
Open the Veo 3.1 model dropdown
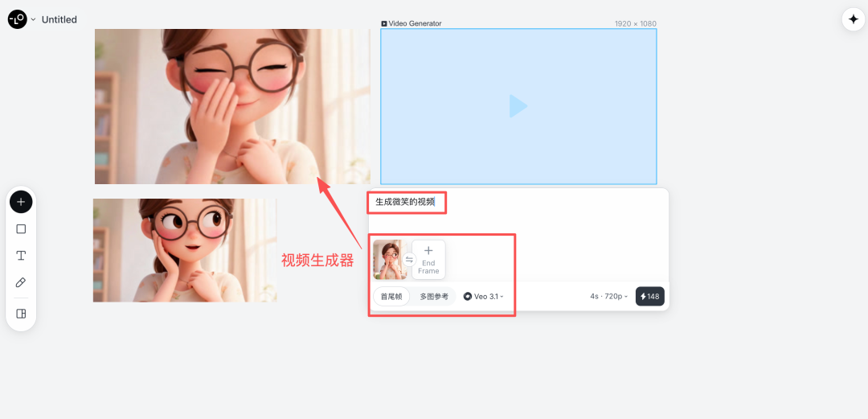tap(483, 297)
